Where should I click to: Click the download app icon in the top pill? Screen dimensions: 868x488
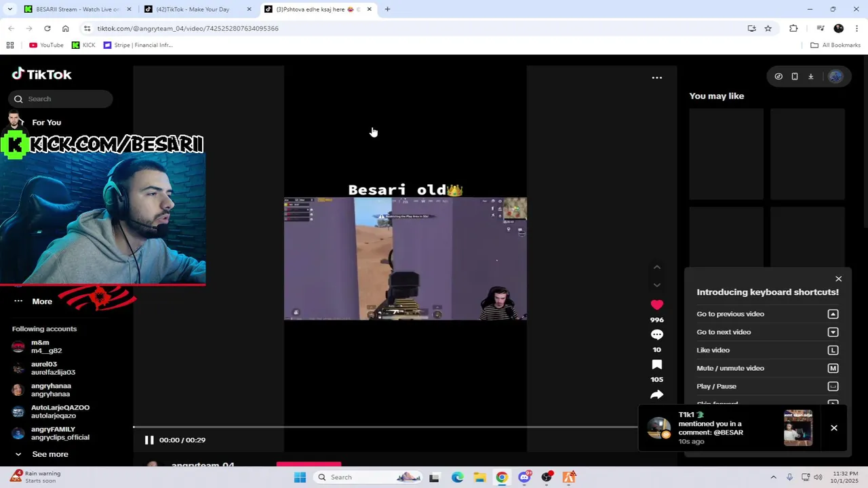coord(810,77)
